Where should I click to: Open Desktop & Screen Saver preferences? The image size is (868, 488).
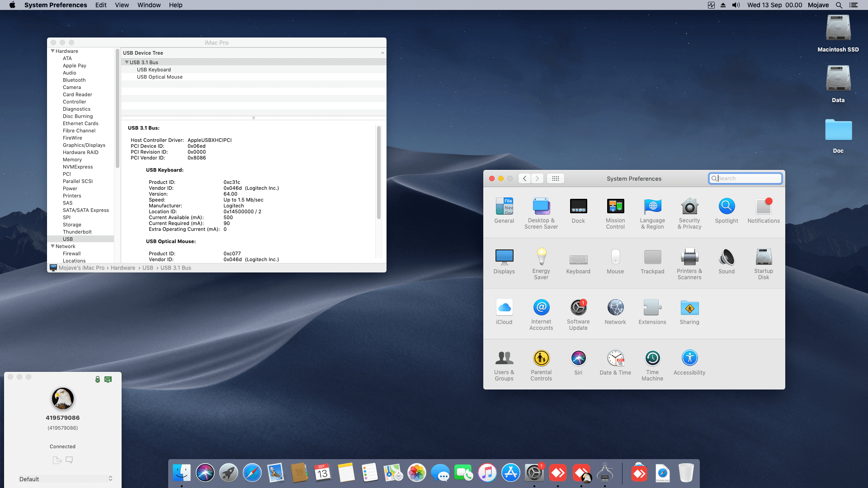point(541,213)
